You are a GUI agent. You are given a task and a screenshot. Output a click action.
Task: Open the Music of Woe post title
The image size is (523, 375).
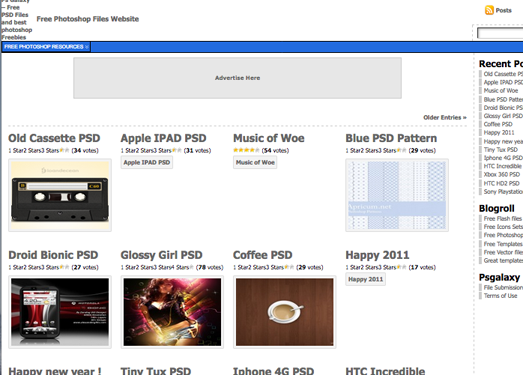pos(269,138)
